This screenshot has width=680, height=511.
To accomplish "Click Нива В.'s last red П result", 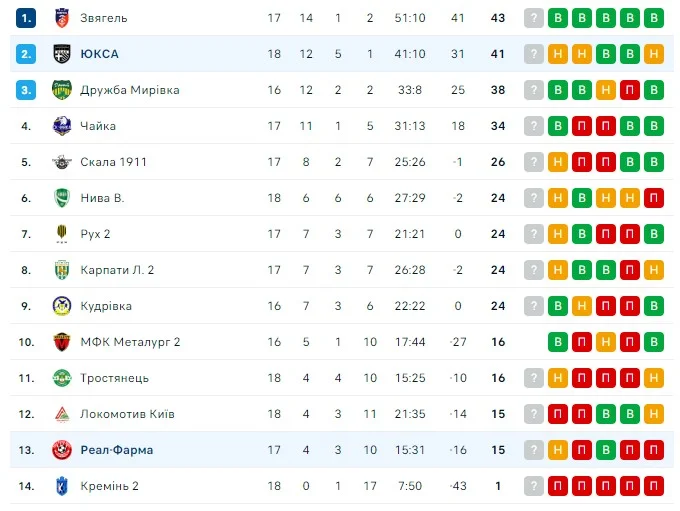I will (x=654, y=198).
